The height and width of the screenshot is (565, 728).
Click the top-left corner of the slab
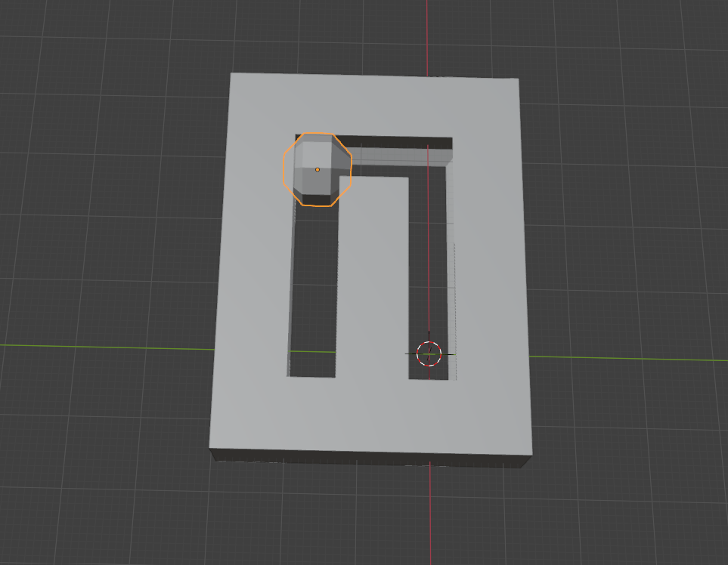[x=233, y=75]
